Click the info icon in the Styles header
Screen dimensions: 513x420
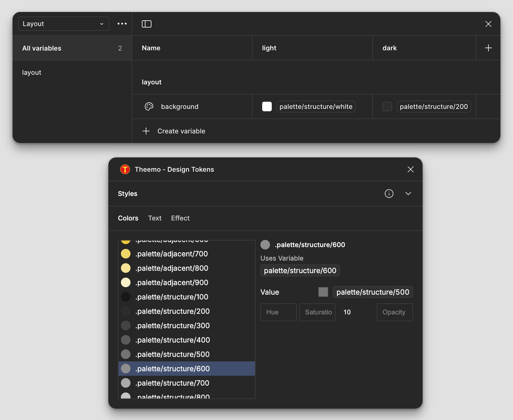pyautogui.click(x=389, y=194)
